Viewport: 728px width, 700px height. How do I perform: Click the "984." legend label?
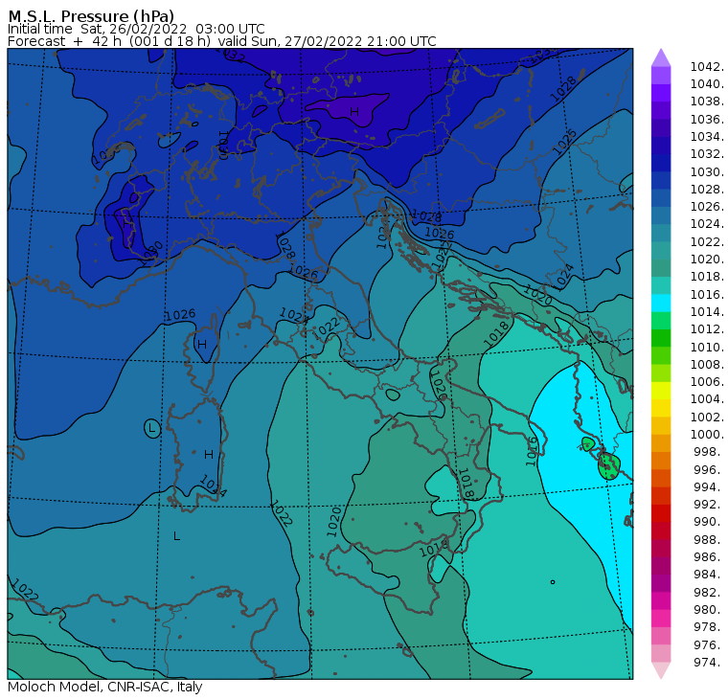tap(709, 575)
